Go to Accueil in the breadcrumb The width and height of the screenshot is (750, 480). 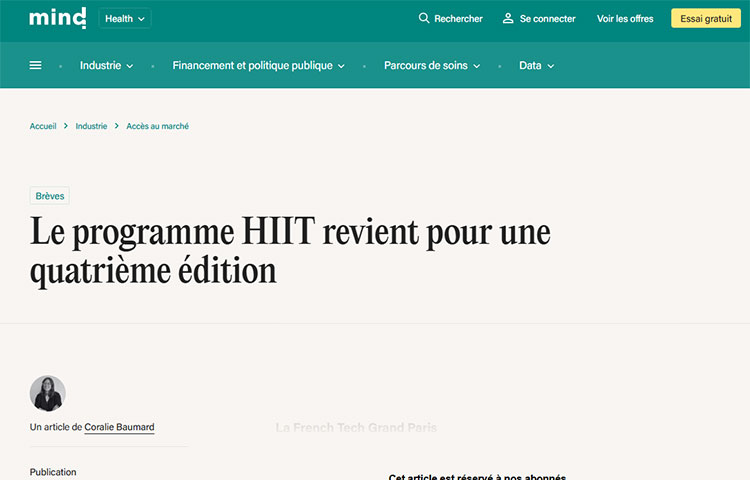coord(43,126)
